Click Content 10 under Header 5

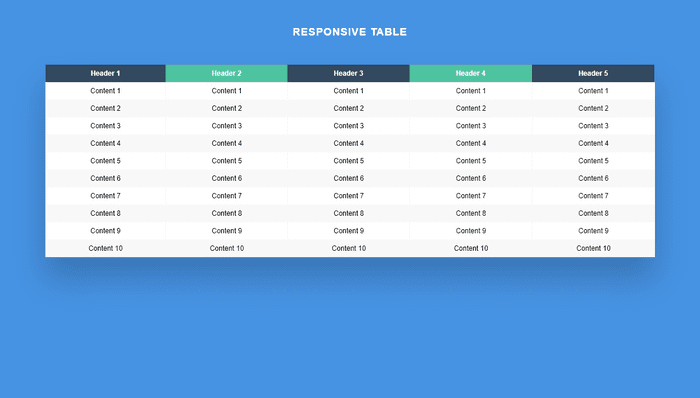click(x=593, y=249)
